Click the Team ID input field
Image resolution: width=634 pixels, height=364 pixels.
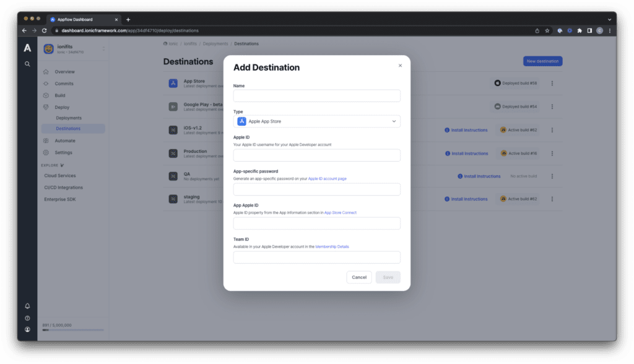(x=316, y=258)
